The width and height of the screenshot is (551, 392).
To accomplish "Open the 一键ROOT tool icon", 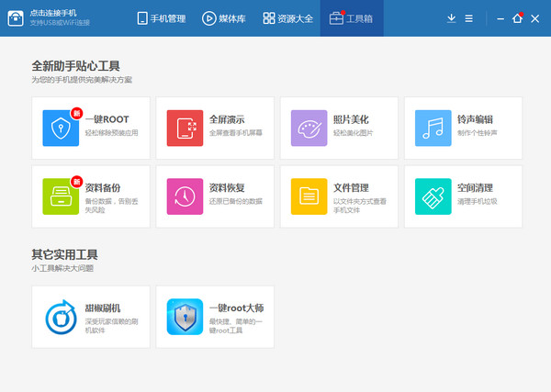I will 61,128.
